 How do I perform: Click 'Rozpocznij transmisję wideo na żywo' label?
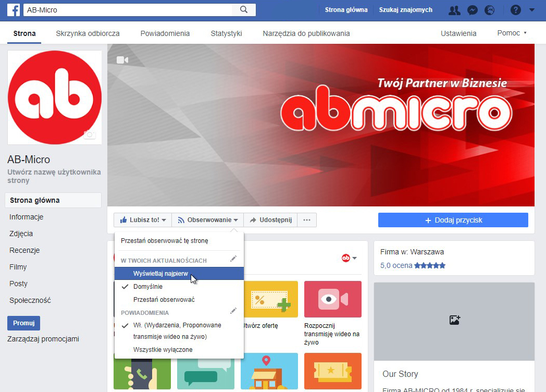(332, 334)
